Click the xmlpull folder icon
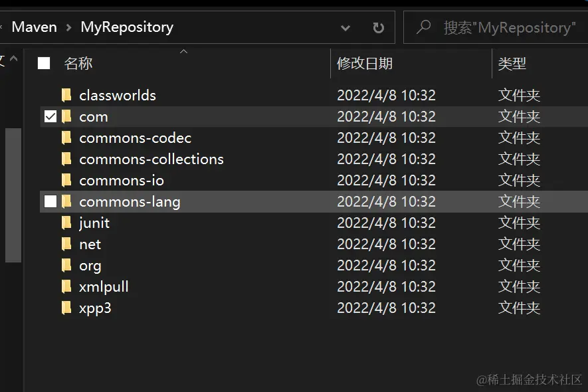 66,286
